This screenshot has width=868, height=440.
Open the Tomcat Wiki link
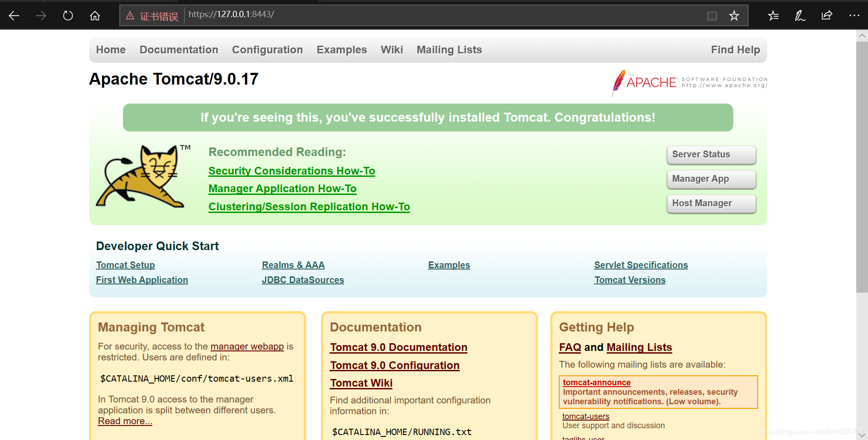(361, 383)
